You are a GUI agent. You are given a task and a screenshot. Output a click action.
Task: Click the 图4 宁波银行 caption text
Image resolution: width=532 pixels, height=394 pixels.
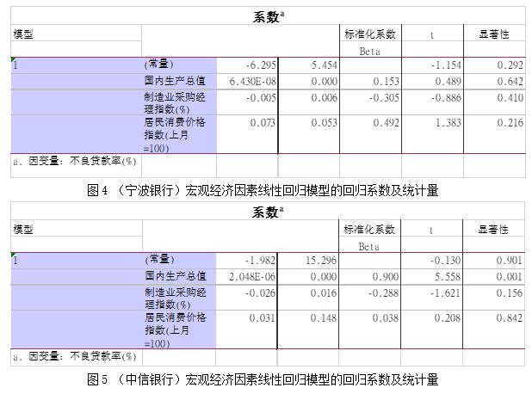[x=263, y=191]
